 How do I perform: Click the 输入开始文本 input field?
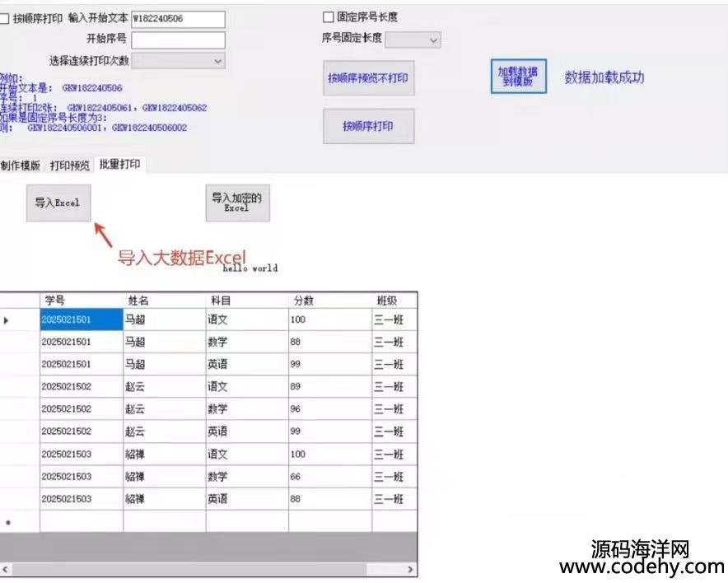pos(178,20)
